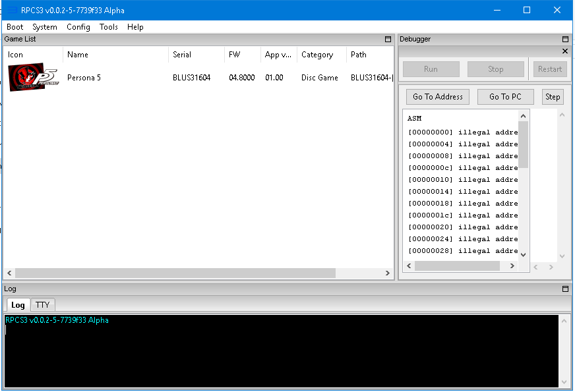Image resolution: width=575 pixels, height=392 pixels.
Task: Click the ASM list left scroll arrow
Action: (x=409, y=266)
